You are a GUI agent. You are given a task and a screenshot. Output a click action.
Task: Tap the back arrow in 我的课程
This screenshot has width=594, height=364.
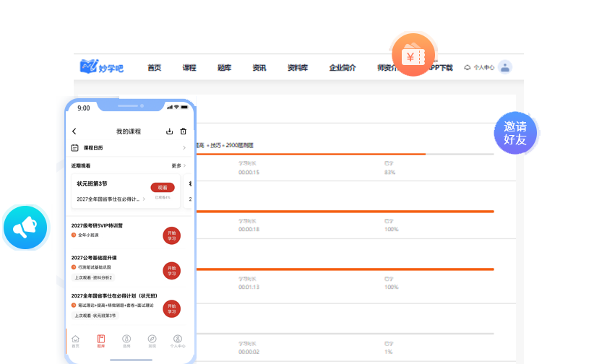74,131
